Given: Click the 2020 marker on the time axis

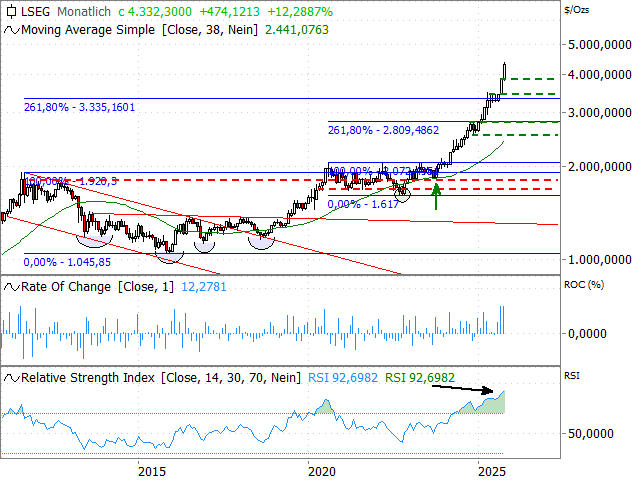Looking at the screenshot, I should [x=320, y=470].
